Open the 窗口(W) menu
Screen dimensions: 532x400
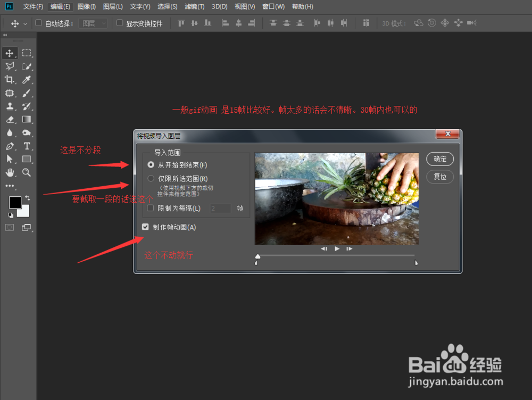pos(273,6)
